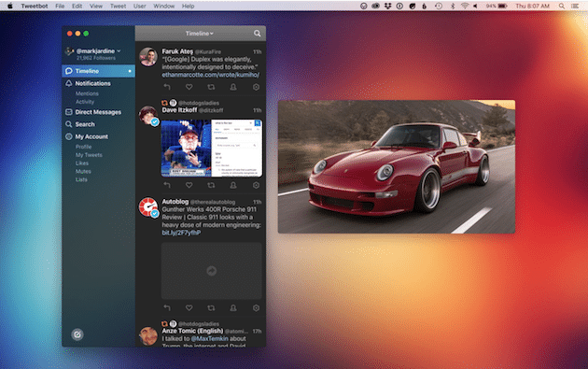This screenshot has height=369, width=588.
Task: Click the Timeline speech bubble icon
Action: (x=69, y=71)
